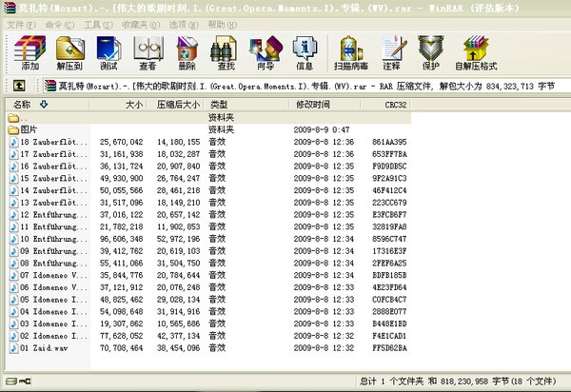This screenshot has width=571, height=392.
Task: Select file 15 Zauberflöt...
Action: [x=54, y=178]
